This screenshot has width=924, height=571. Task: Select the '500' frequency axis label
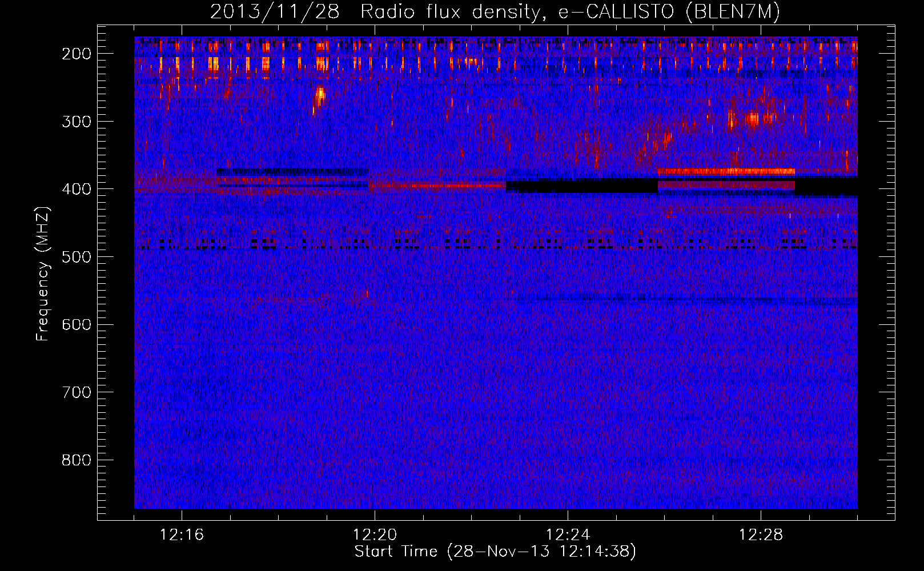click(x=76, y=257)
